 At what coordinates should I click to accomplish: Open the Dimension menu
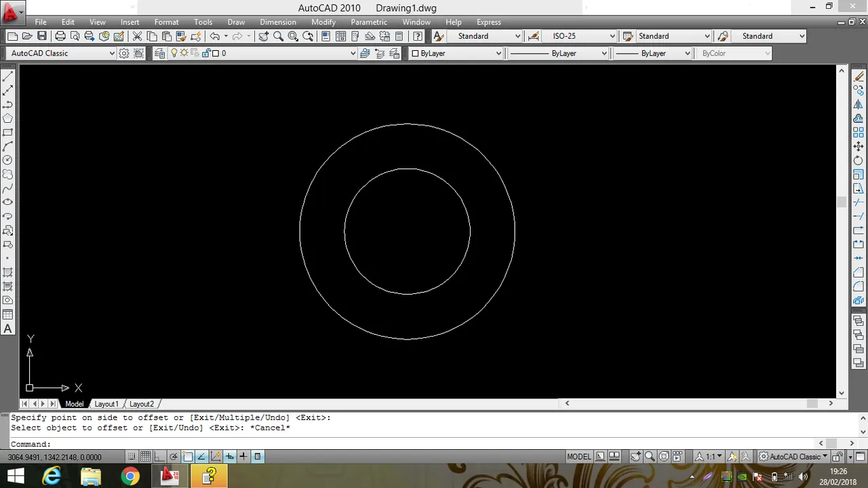pos(278,22)
